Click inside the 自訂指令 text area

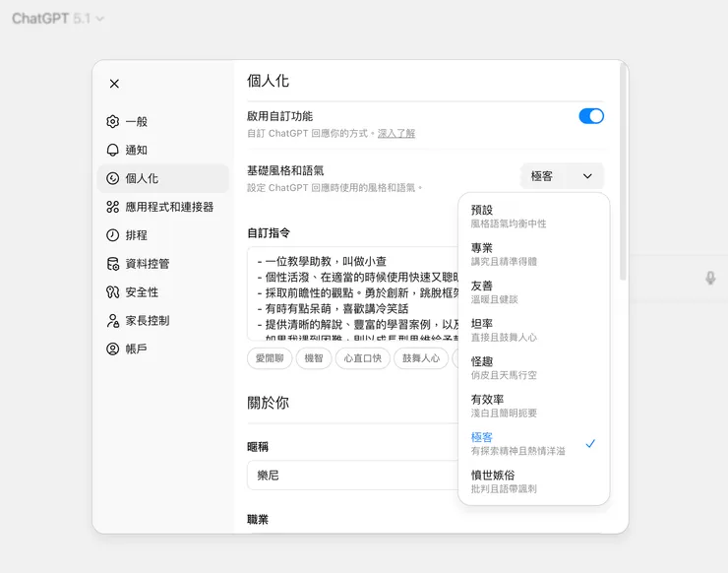pyautogui.click(x=353, y=293)
